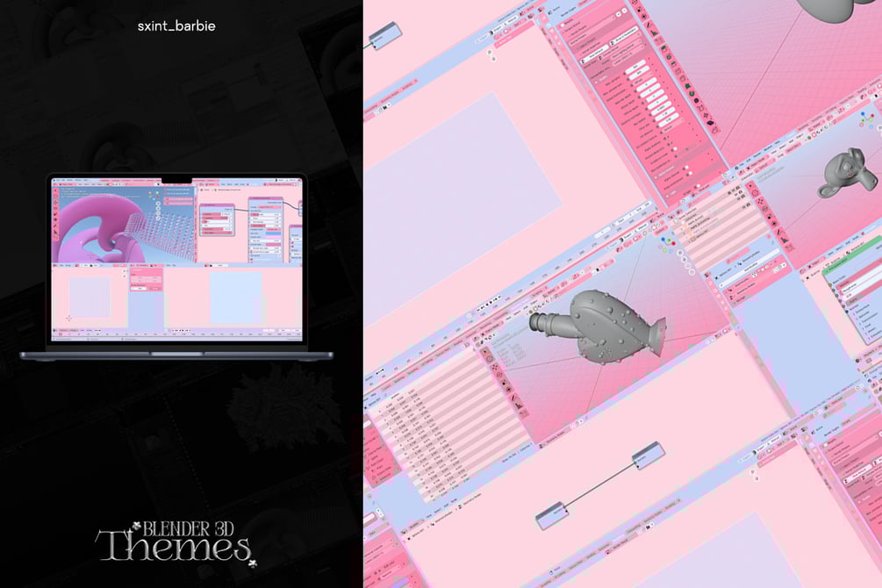Click the navigation gizmo in Suzanne viewport
The image size is (882, 588).
(867, 120)
